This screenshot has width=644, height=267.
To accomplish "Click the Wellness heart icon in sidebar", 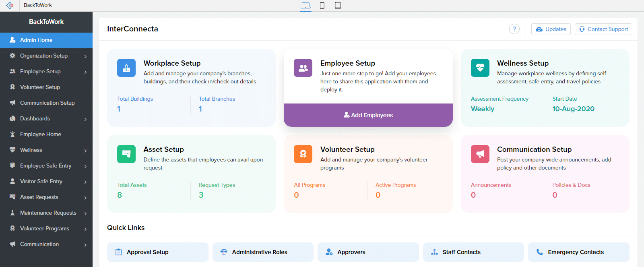I will pos(12,150).
